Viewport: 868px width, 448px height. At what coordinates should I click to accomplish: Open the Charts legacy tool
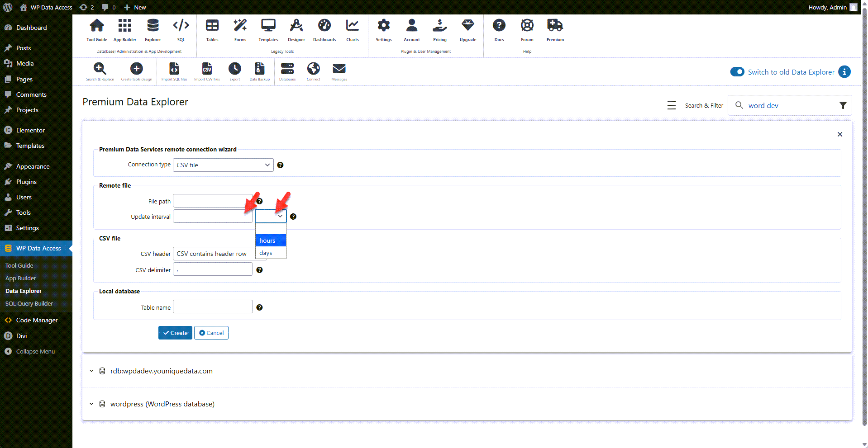[352, 29]
